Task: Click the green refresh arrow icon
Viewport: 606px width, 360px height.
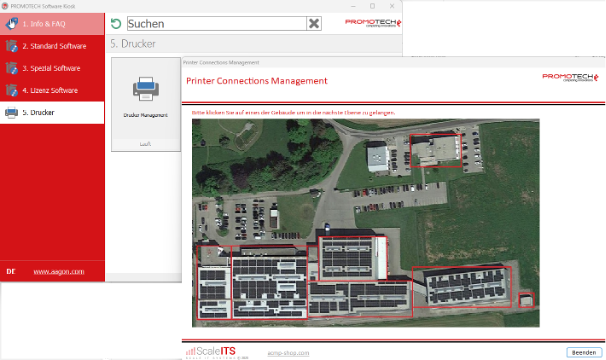Action: [116, 24]
